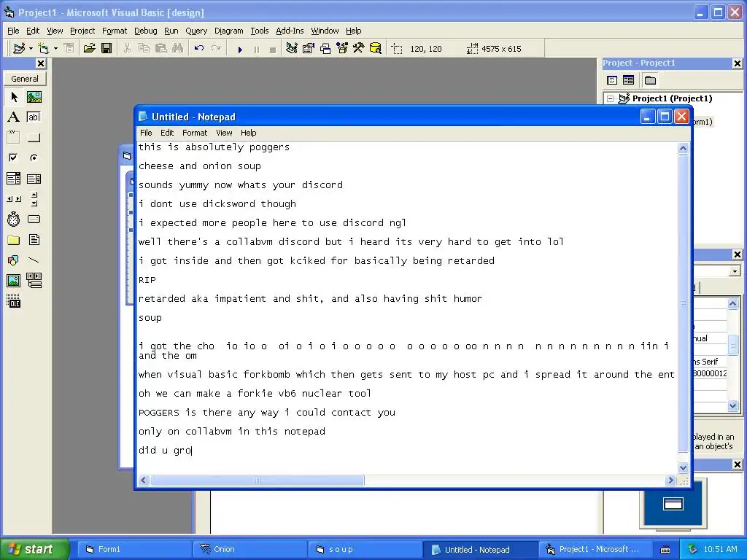
Task: Select the Label tool
Action: click(14, 117)
